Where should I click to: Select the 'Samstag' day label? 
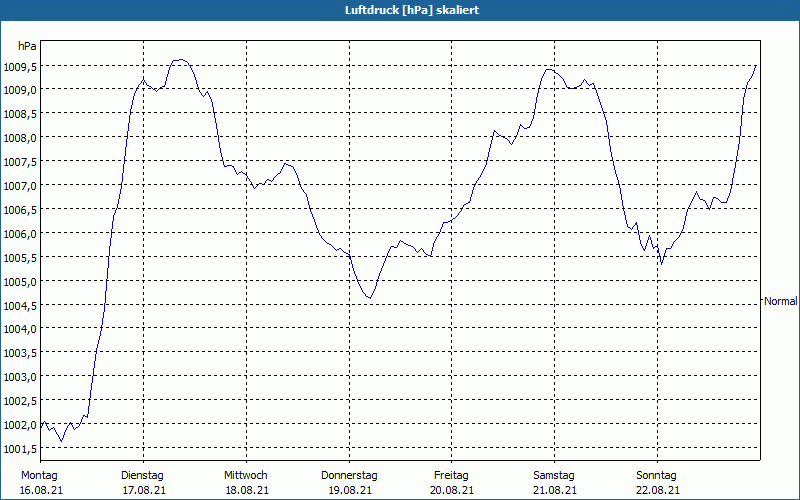554,476
